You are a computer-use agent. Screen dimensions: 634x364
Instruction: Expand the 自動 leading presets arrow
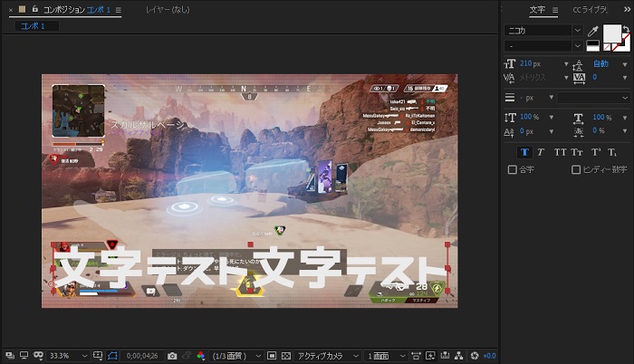pos(625,64)
